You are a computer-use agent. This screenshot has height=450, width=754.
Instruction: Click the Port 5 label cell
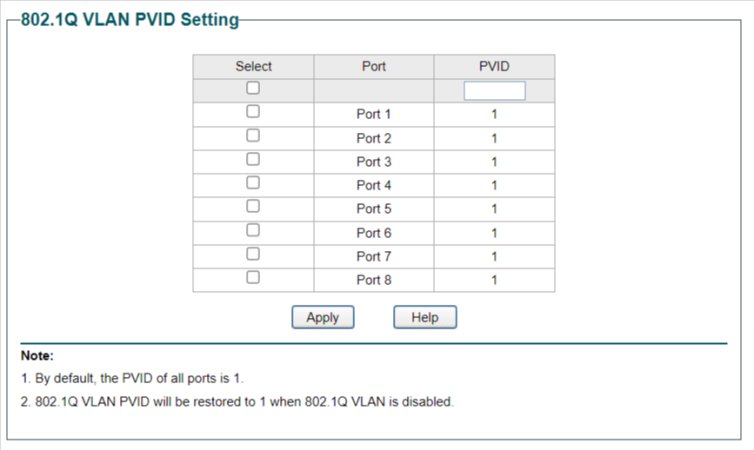pos(374,209)
